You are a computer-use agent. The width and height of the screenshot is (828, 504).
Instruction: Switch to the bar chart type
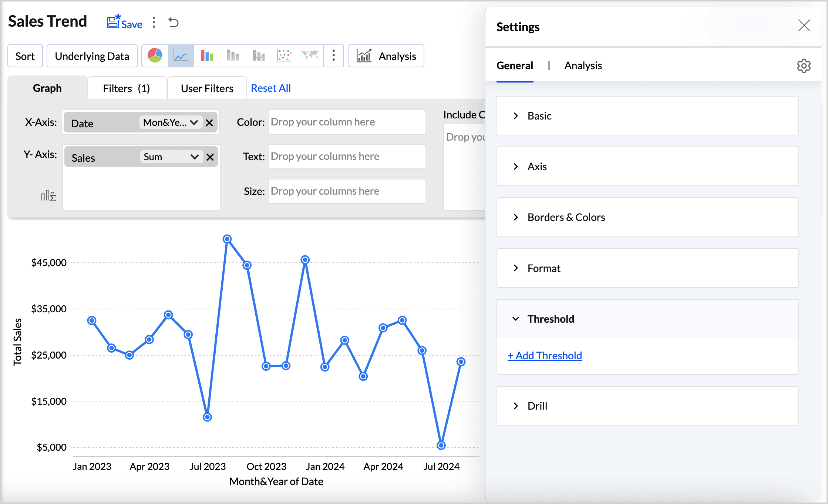[x=207, y=56]
